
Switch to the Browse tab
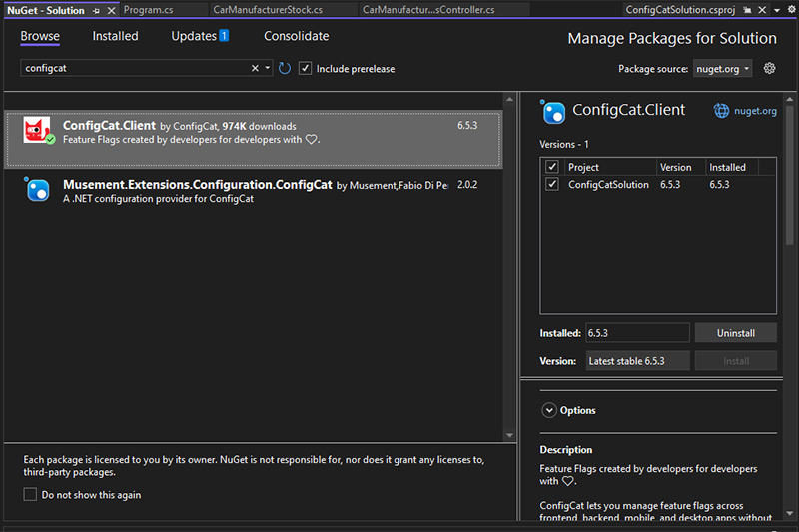(40, 36)
